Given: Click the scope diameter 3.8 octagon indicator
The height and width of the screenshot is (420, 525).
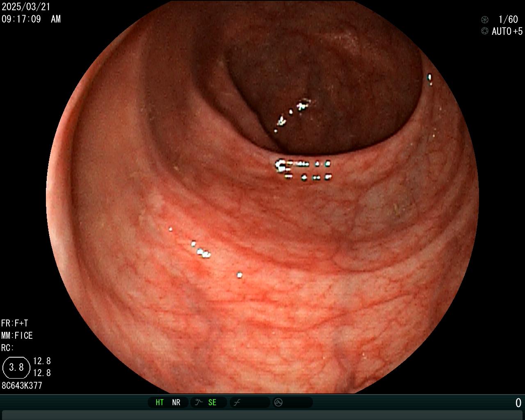Looking at the screenshot, I should [x=16, y=367].
